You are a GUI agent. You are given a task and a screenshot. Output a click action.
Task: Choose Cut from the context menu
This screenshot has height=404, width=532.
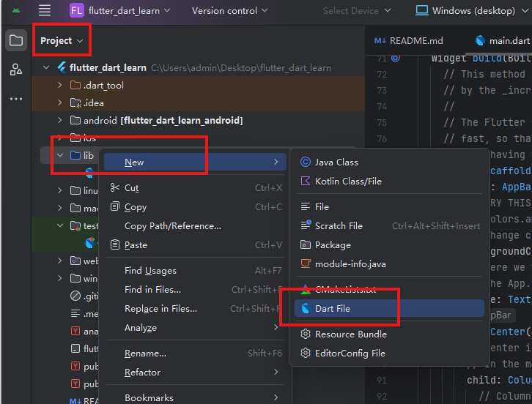(x=195, y=187)
